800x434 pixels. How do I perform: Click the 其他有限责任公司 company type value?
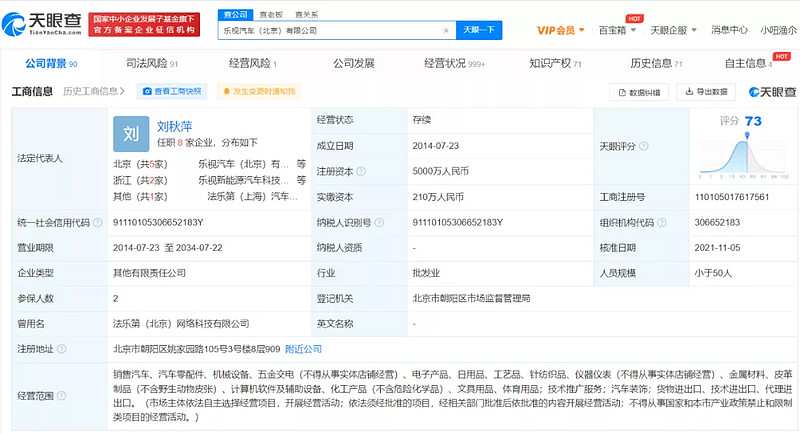(149, 273)
